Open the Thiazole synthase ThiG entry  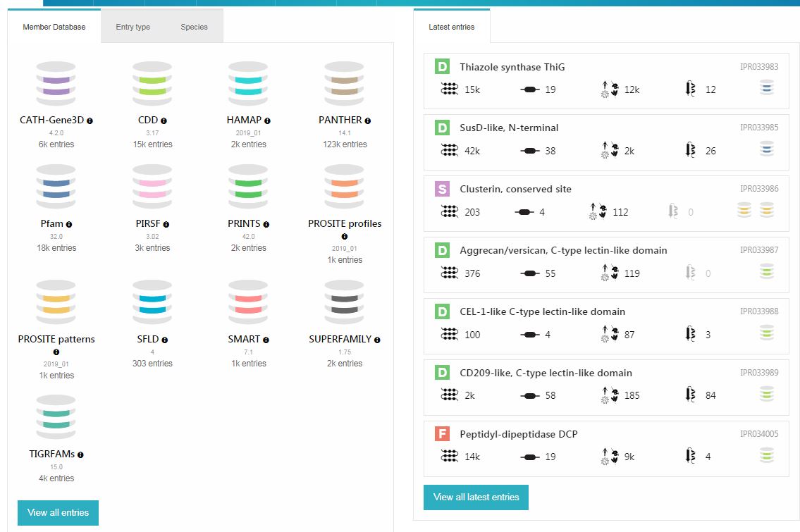pos(512,67)
